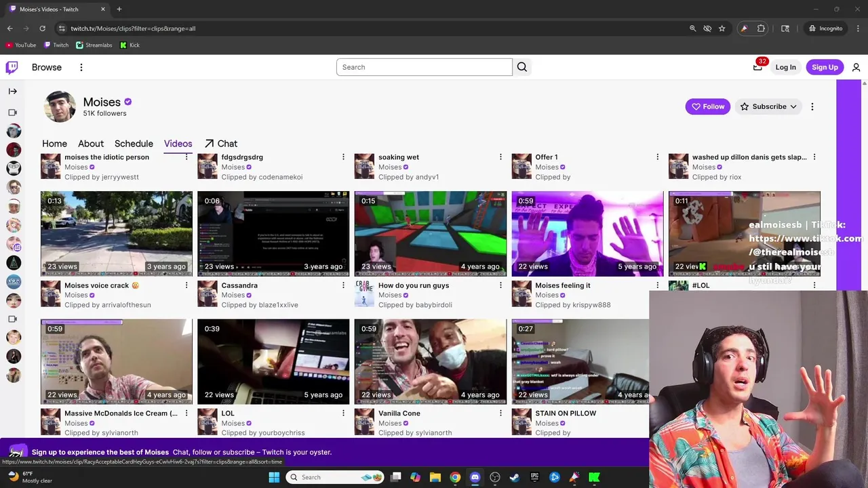Switch to the Home tab
The height and width of the screenshot is (488, 868).
(x=54, y=144)
